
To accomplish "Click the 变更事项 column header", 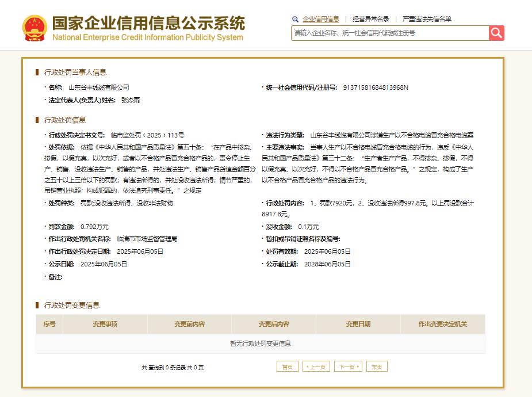I will click(105, 324).
